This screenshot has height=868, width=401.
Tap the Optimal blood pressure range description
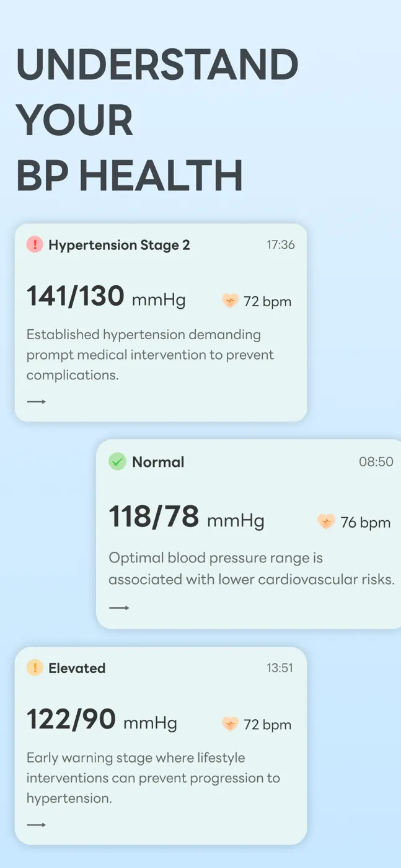pos(252,569)
